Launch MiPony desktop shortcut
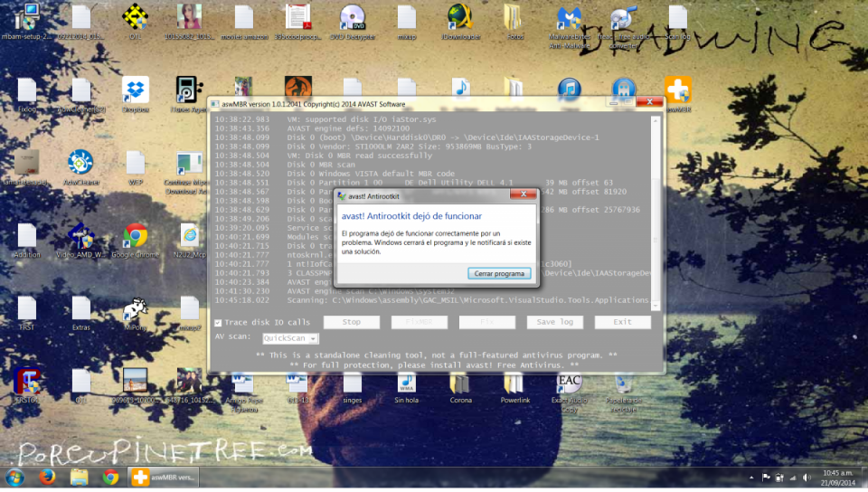This screenshot has height=492, width=868. pos(135,313)
